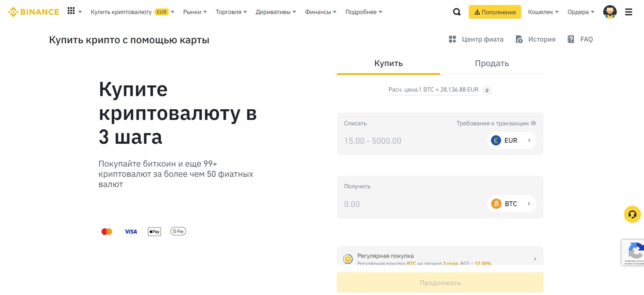Click the Mastercard payment logo
This screenshot has width=644, height=295.
107,232
